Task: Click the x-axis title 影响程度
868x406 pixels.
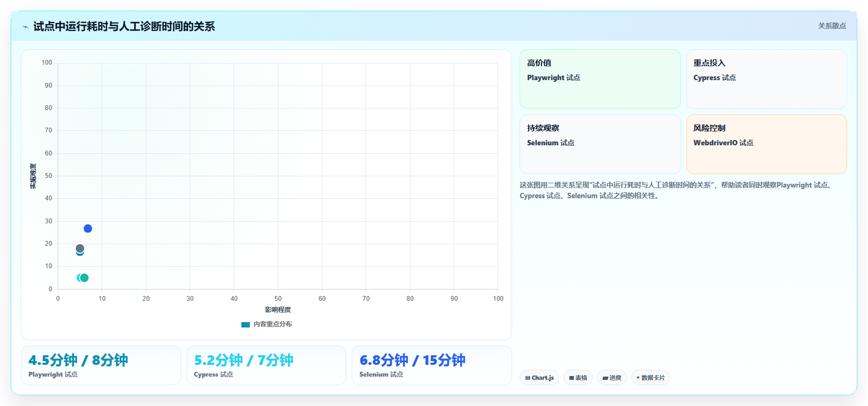Action: pos(278,310)
